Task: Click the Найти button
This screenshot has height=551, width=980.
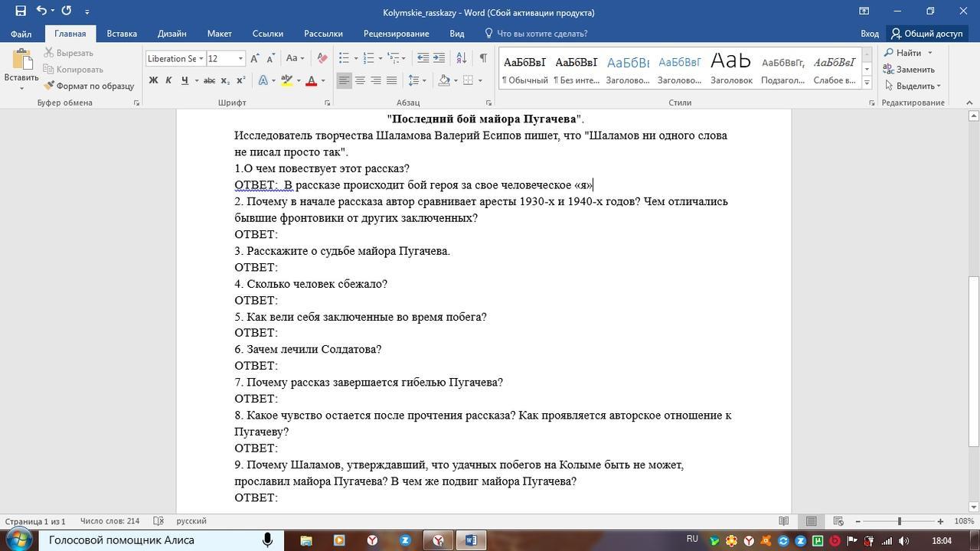Action: [x=909, y=53]
